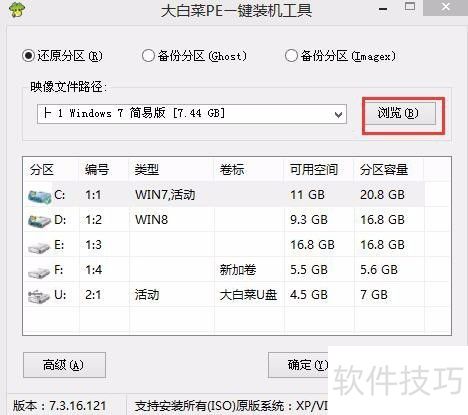This screenshot has width=468, height=415.
Task: Click the Windows 7 简易版 combo box
Action: point(192,114)
